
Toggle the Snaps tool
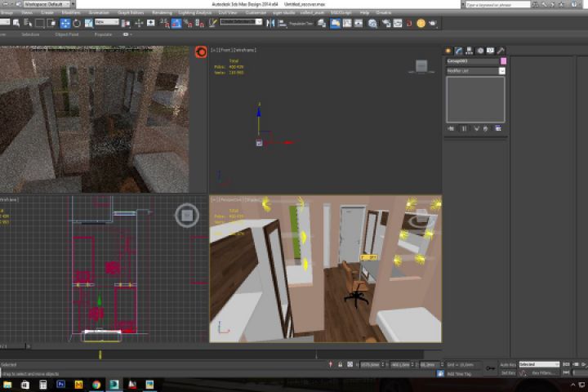click(165, 23)
